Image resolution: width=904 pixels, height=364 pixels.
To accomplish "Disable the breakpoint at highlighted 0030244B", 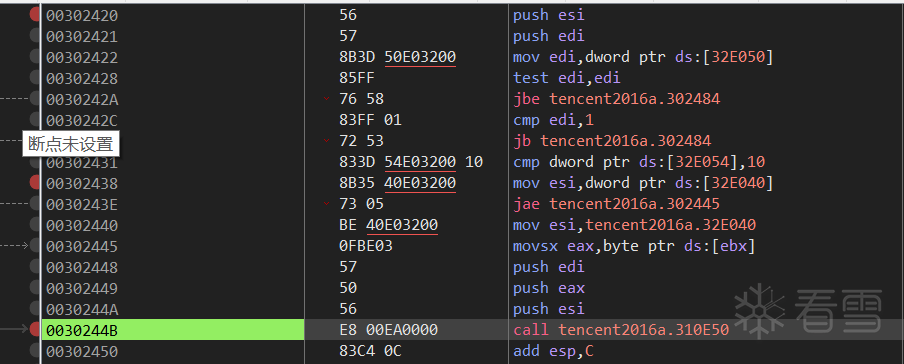I will coord(35,329).
